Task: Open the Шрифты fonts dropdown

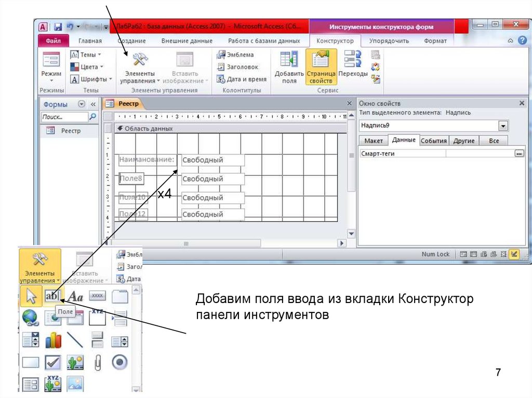Action: (91, 79)
